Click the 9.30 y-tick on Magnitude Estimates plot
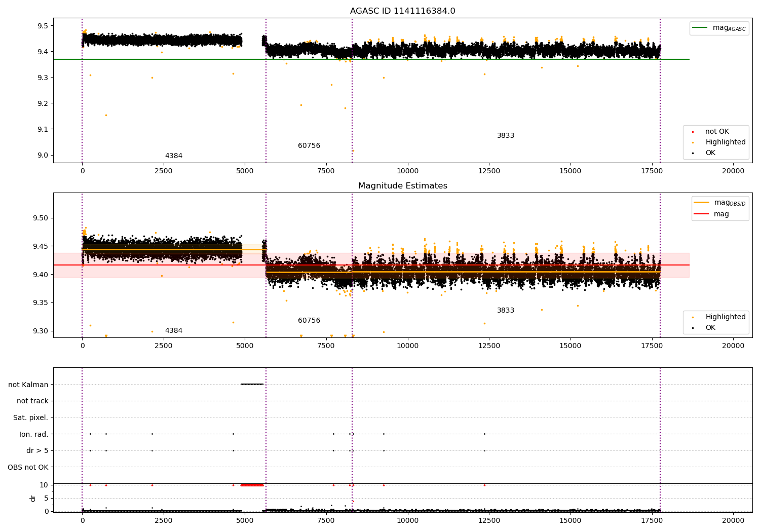This screenshot has height=532, width=760. (41, 331)
